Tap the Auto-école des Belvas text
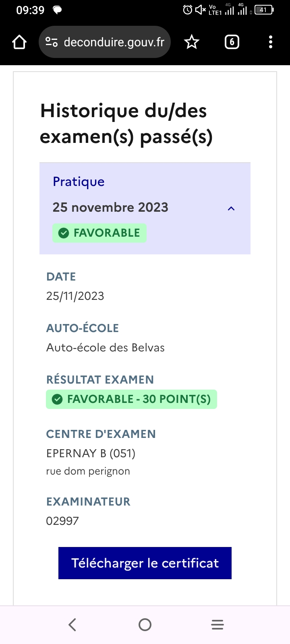 (106, 348)
